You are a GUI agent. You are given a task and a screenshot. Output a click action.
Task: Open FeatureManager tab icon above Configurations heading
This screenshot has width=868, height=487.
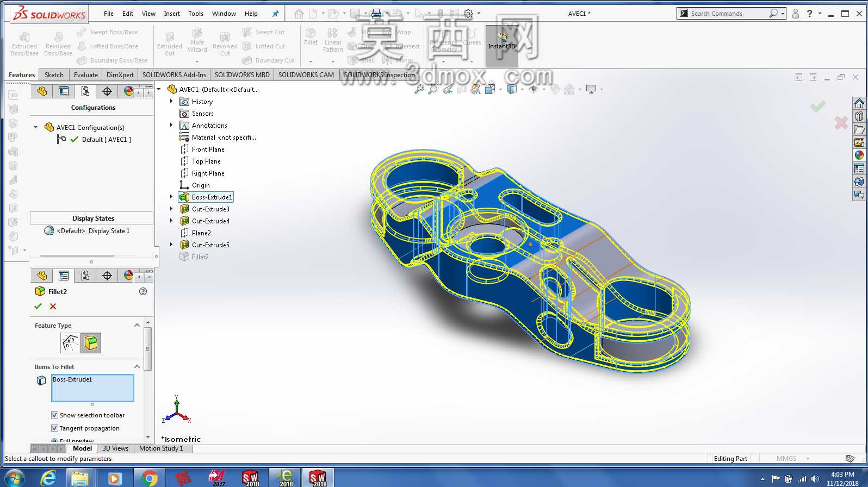click(x=42, y=91)
